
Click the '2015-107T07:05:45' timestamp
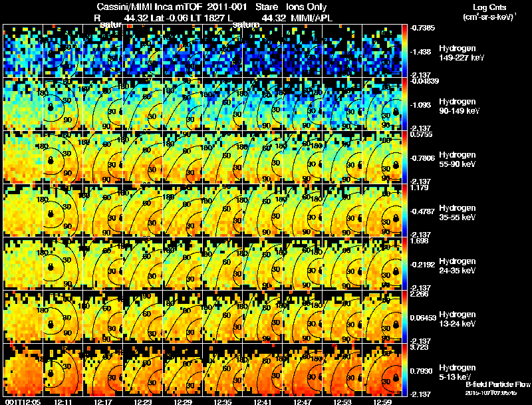click(491, 393)
